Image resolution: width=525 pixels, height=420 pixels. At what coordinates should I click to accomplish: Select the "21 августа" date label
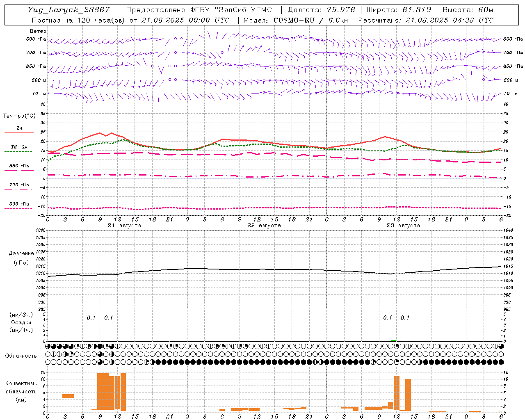click(125, 226)
